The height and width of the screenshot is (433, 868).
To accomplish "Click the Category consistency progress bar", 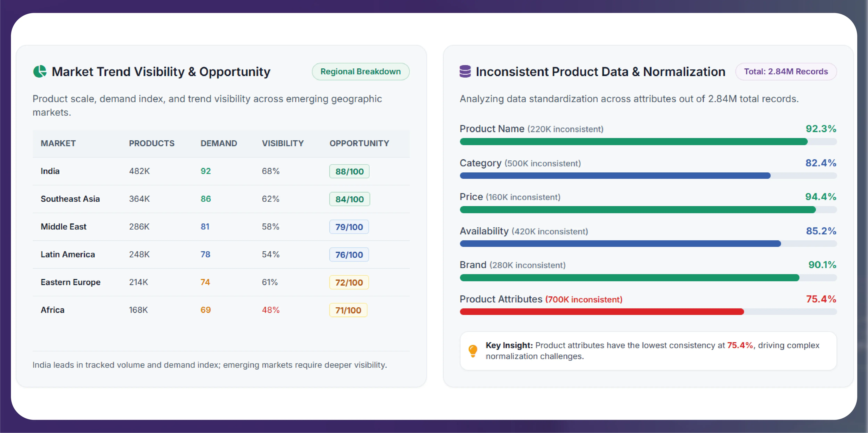I will tap(648, 176).
